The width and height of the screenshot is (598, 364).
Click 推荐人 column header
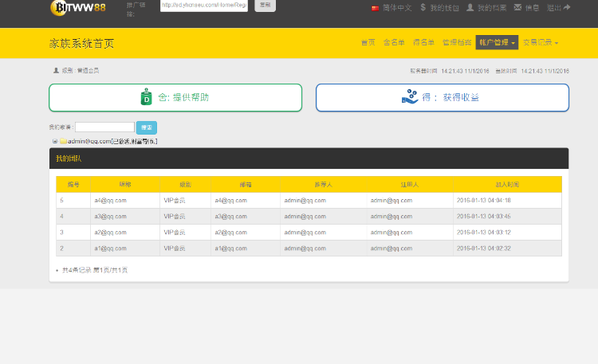pos(324,185)
